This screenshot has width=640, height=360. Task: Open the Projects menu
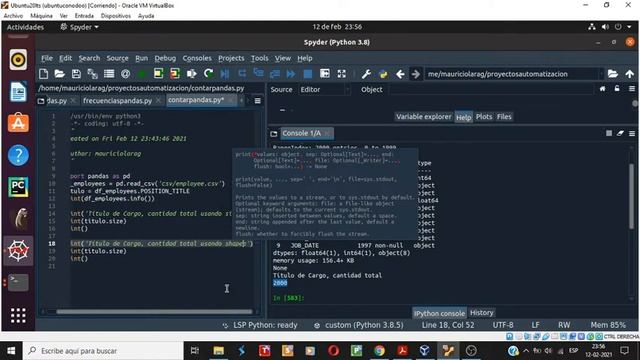point(231,58)
